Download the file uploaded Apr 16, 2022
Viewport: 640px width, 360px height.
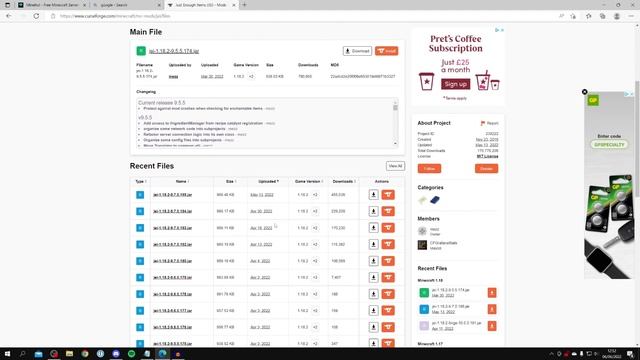coord(373,228)
